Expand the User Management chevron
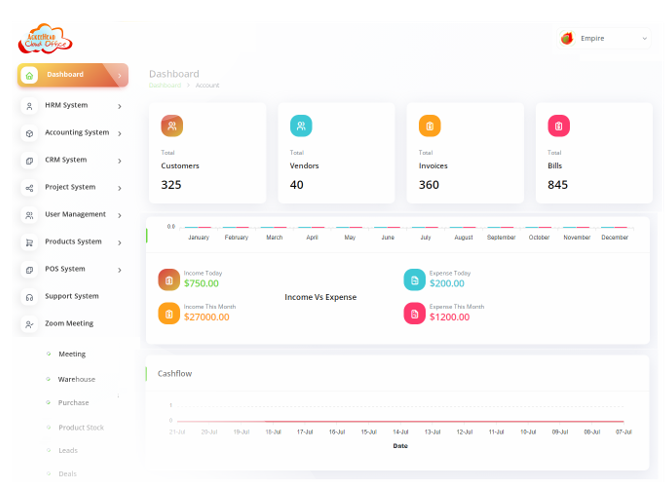The width and height of the screenshot is (671, 482). tap(119, 215)
